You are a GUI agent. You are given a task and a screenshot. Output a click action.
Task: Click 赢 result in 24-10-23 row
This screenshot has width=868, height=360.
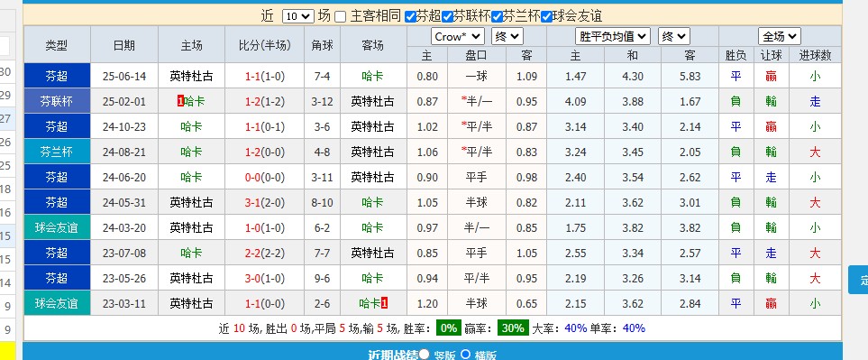772,127
